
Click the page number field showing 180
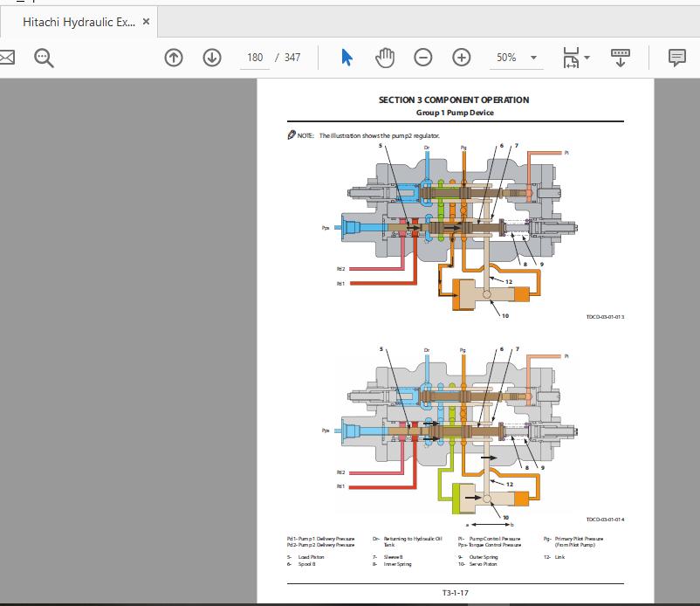click(x=255, y=58)
